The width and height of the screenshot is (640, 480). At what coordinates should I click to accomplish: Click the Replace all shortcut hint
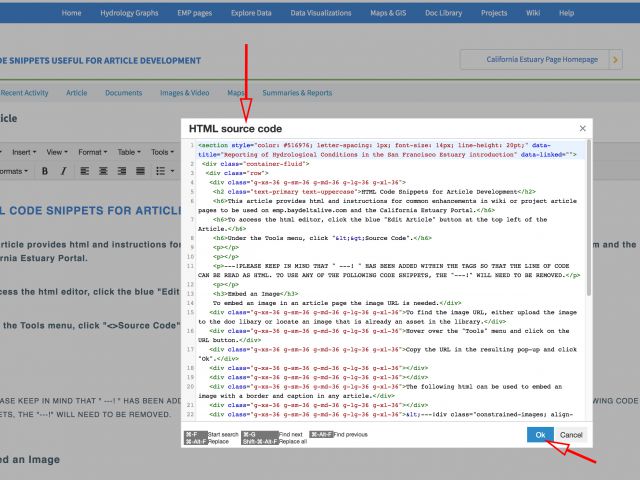274,442
